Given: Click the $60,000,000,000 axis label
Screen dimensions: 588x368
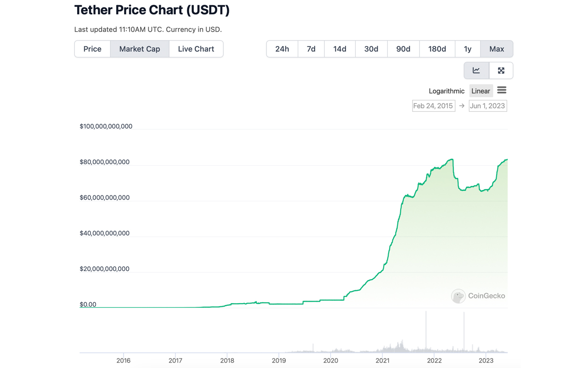Looking at the screenshot, I should [105, 198].
